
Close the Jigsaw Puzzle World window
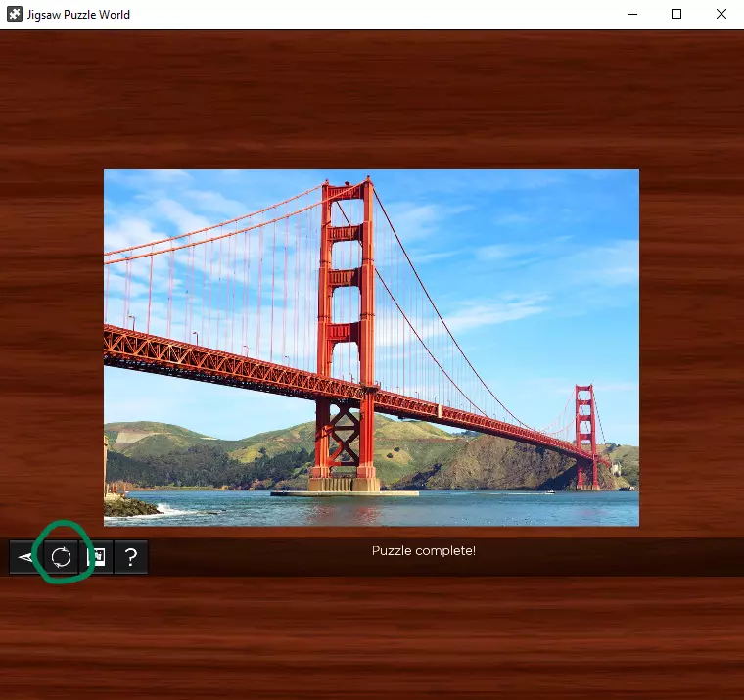click(721, 15)
